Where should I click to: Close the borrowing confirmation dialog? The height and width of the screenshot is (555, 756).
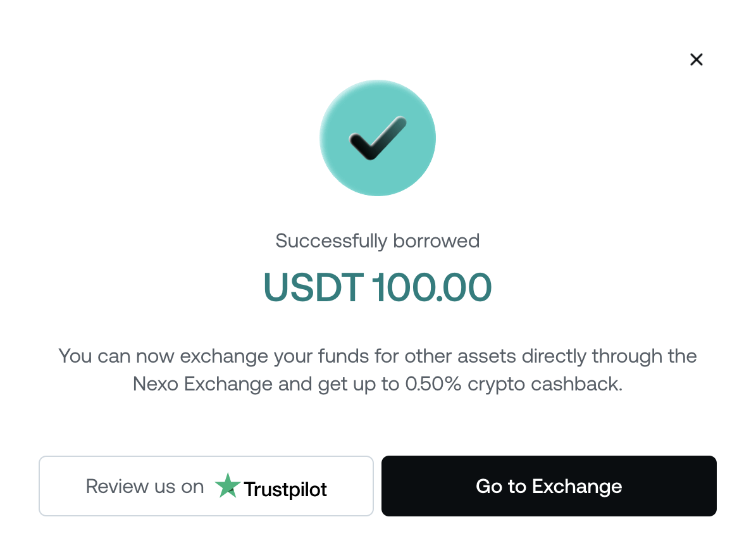[697, 59]
